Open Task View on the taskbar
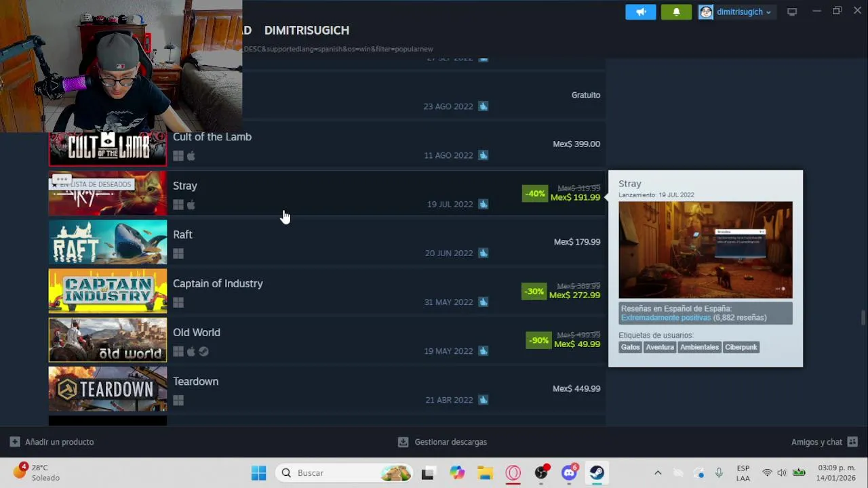This screenshot has height=488, width=868. [427, 473]
